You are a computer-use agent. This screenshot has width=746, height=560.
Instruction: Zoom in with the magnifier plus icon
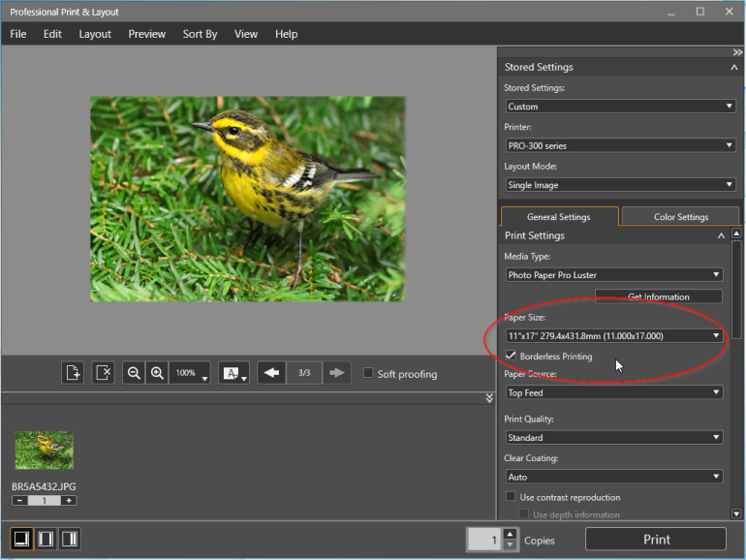156,373
